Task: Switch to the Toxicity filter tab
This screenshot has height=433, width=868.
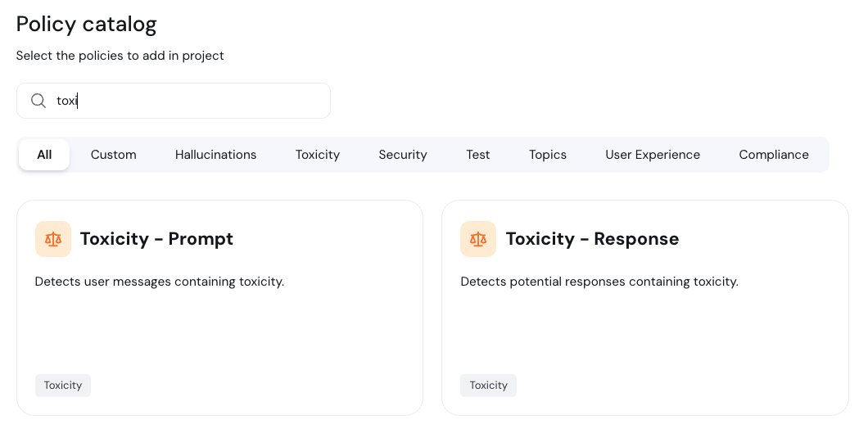Action: [318, 155]
